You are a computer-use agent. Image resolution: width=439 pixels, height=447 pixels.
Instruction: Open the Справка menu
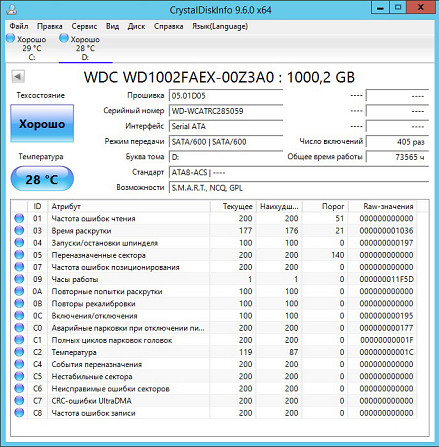point(168,26)
